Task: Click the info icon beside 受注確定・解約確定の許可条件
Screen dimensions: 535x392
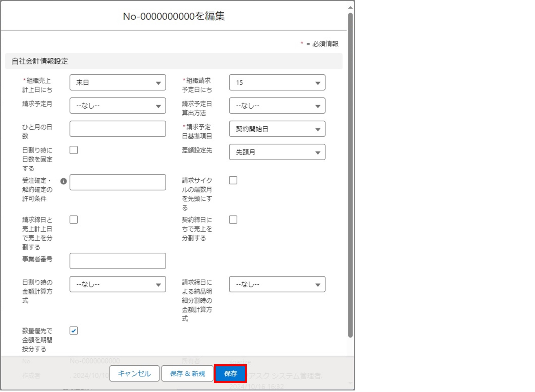Action: pos(63,181)
